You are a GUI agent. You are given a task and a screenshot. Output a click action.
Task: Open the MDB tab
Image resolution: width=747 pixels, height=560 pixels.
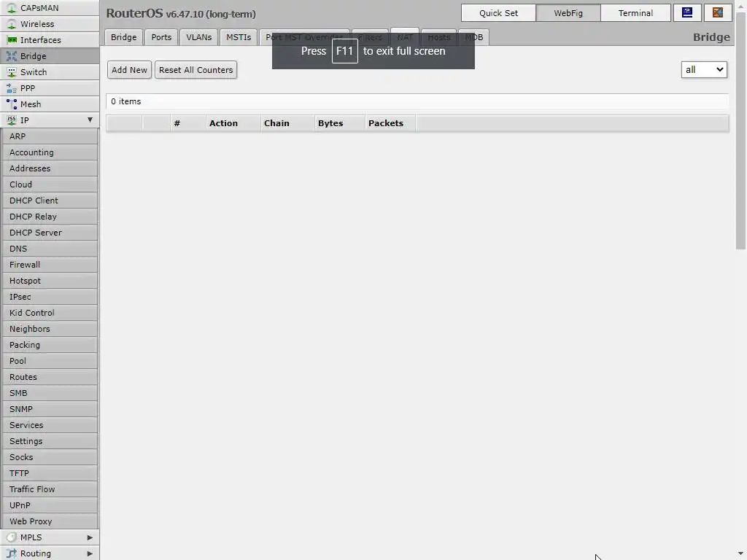point(474,37)
